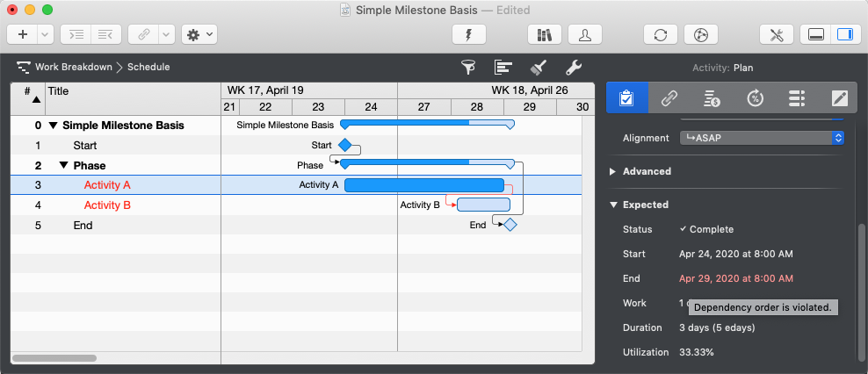Screen dimensions: 868x374
Task: Click the sync arrows toolbar button
Action: (660, 35)
